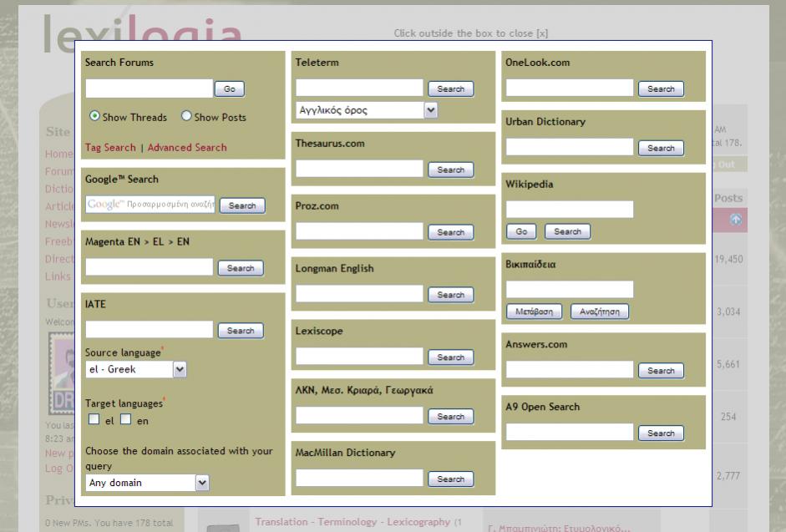Tick the el target language checkbox
The height and width of the screenshot is (532, 786).
(94, 419)
